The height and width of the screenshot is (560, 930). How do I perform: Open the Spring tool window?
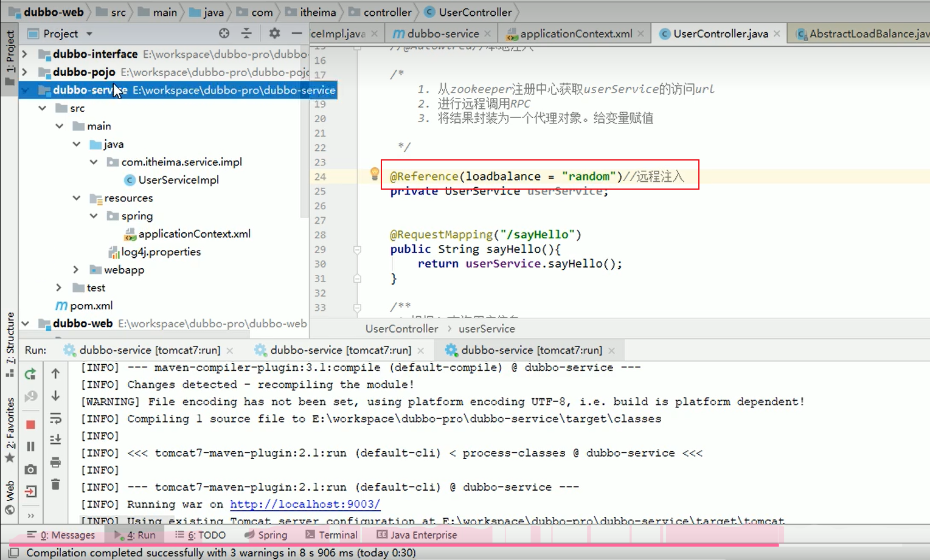pyautogui.click(x=266, y=535)
